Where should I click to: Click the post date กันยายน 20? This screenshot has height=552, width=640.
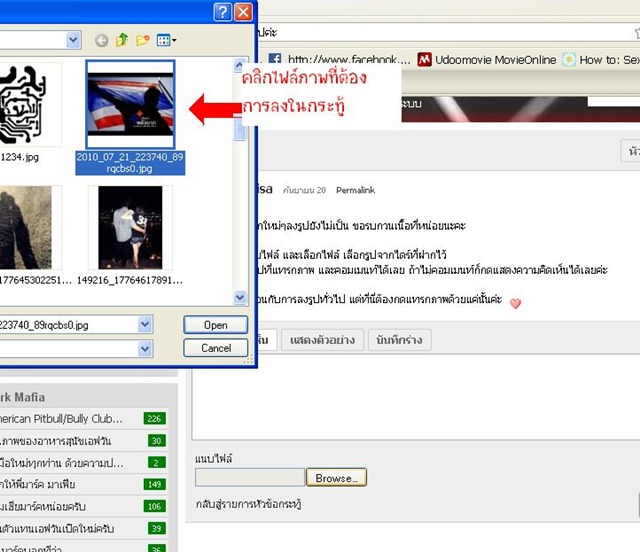(304, 190)
